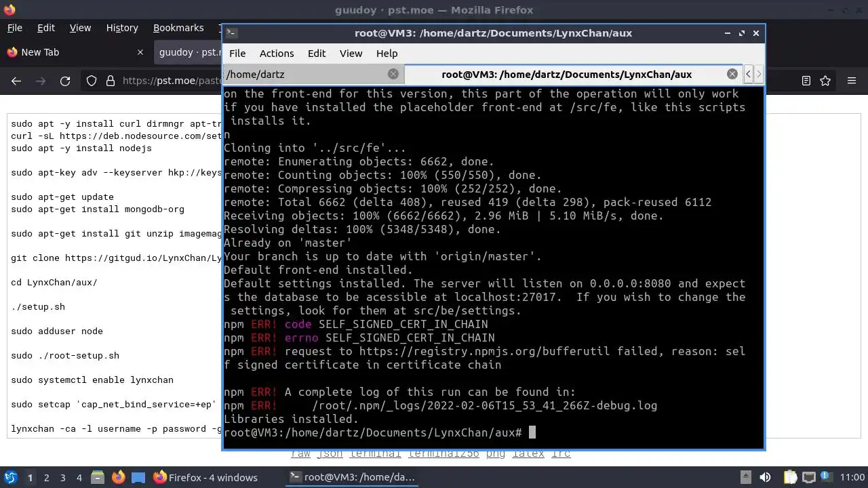Screen dimensions: 868x488
Task: Click 'sudo apt -y install nodejs' line
Action: click(81, 148)
